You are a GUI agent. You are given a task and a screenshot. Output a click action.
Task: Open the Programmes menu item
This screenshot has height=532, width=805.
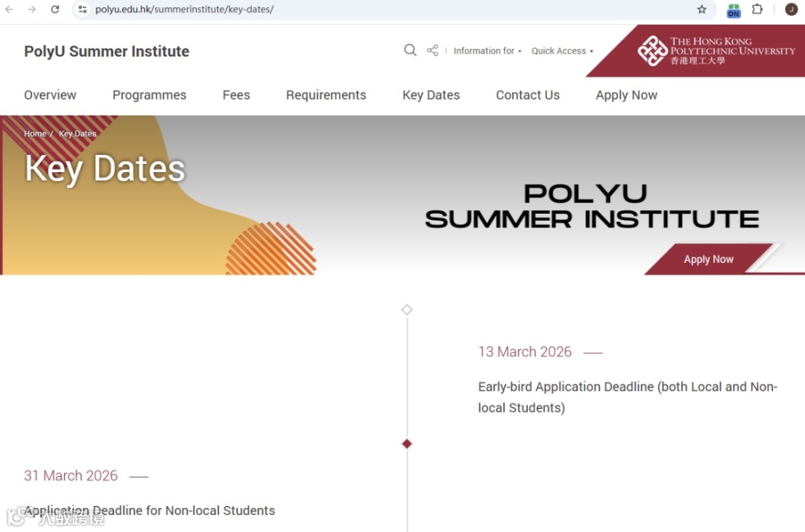pyautogui.click(x=149, y=95)
